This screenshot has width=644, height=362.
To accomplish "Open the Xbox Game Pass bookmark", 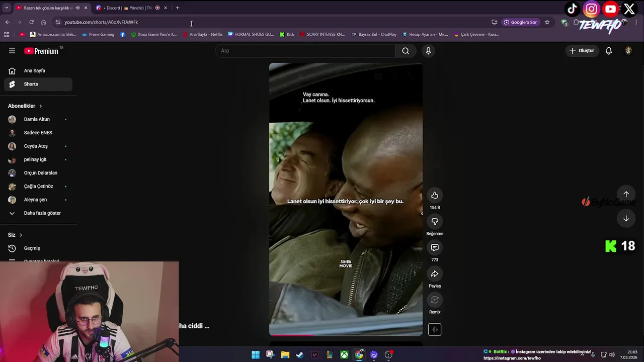I will 154,35.
